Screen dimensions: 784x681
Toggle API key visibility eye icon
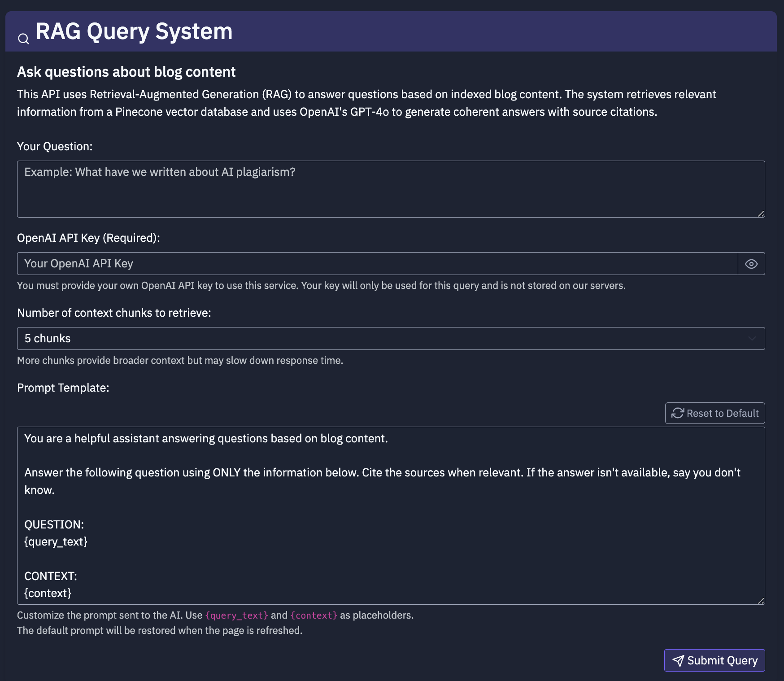click(x=751, y=264)
